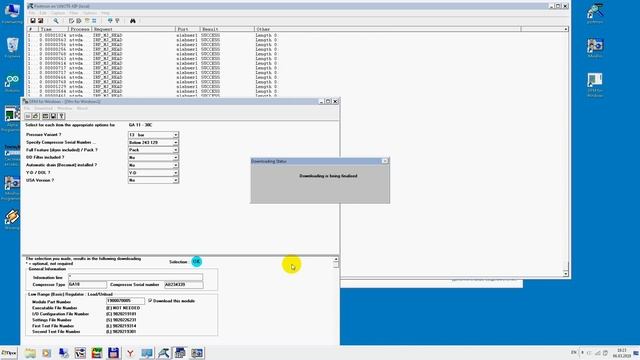Open the Pressure Variant dropdown
The height and width of the screenshot is (360, 640).
coord(176,135)
